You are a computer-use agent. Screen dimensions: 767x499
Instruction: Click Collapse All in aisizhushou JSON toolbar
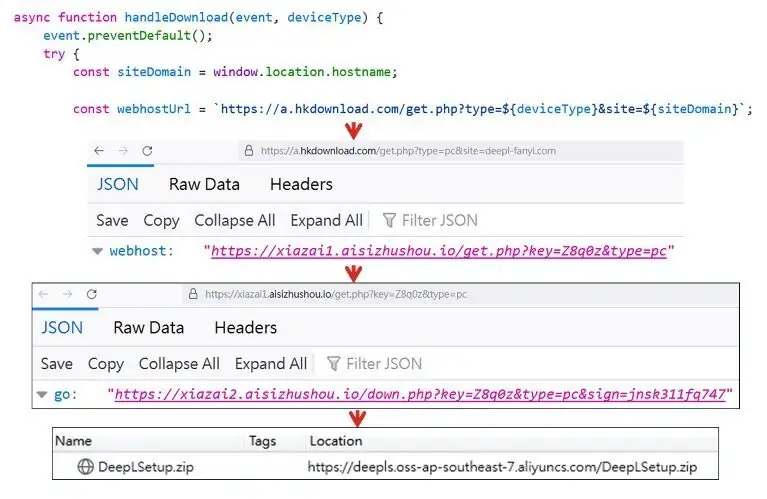(x=179, y=364)
